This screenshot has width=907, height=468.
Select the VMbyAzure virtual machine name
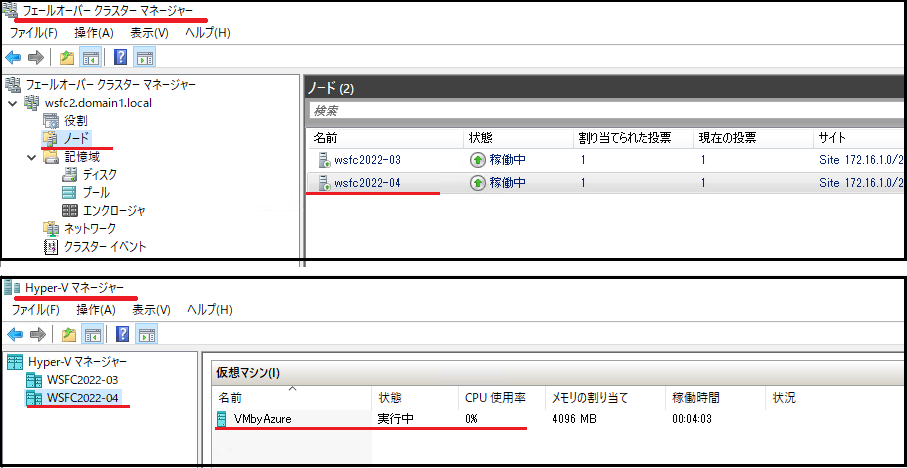[x=262, y=419]
